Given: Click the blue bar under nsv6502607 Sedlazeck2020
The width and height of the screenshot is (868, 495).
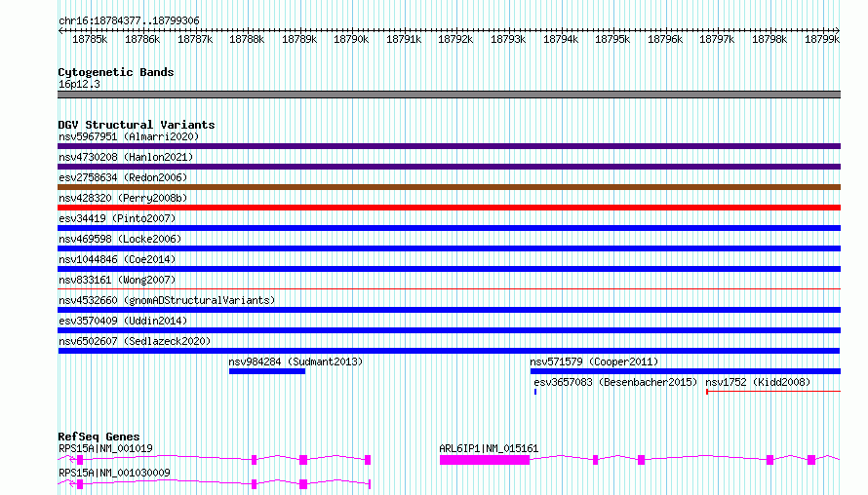Looking at the screenshot, I should pos(449,351).
